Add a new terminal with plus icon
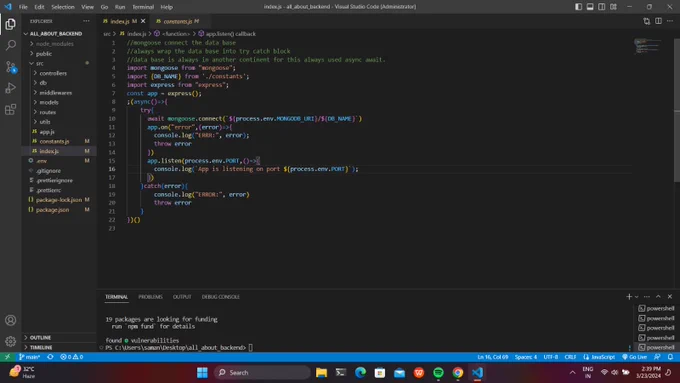The height and width of the screenshot is (383, 680). click(629, 297)
